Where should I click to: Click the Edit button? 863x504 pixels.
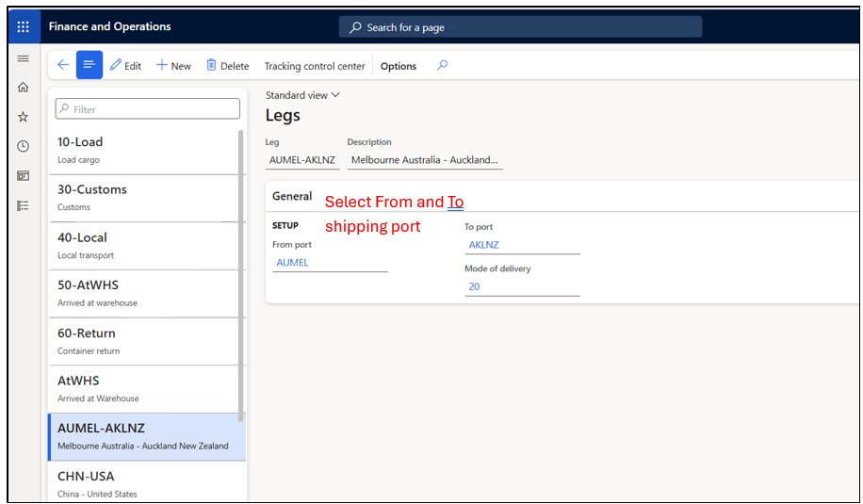click(125, 66)
